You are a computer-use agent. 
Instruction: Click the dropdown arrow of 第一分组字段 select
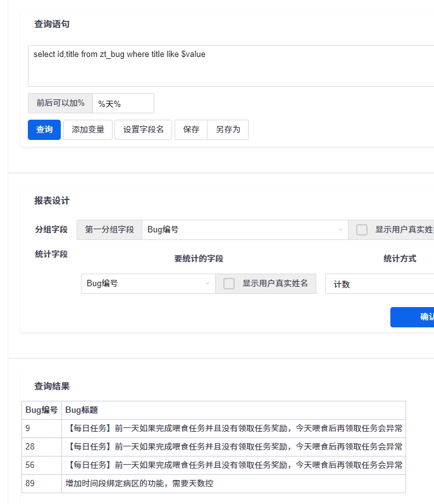(x=340, y=230)
